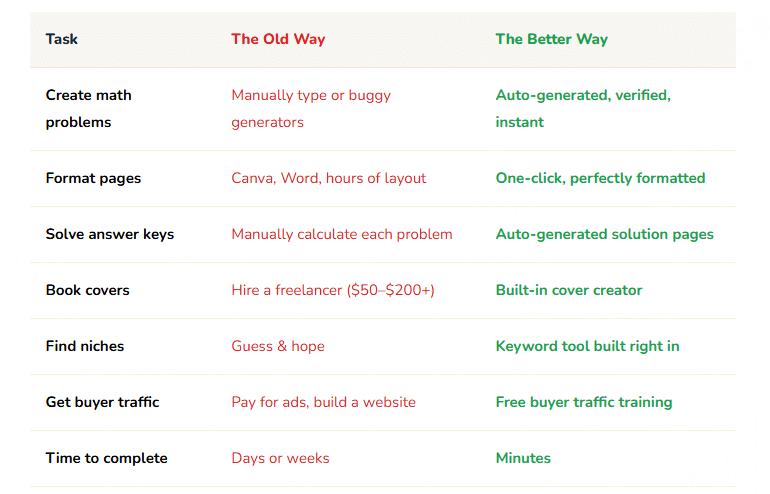Image resolution: width=770 pixels, height=494 pixels.
Task: Select the "Create math problems" row label
Action: click(x=89, y=108)
